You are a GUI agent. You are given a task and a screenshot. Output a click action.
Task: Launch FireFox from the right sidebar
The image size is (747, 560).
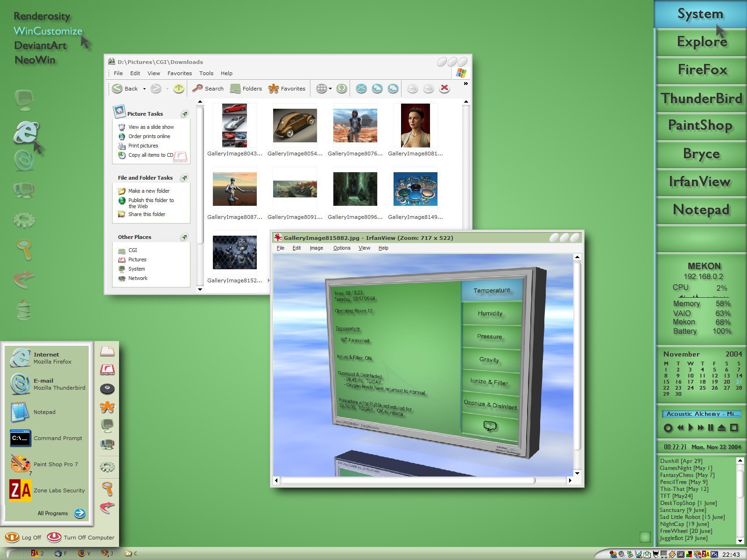pos(702,70)
